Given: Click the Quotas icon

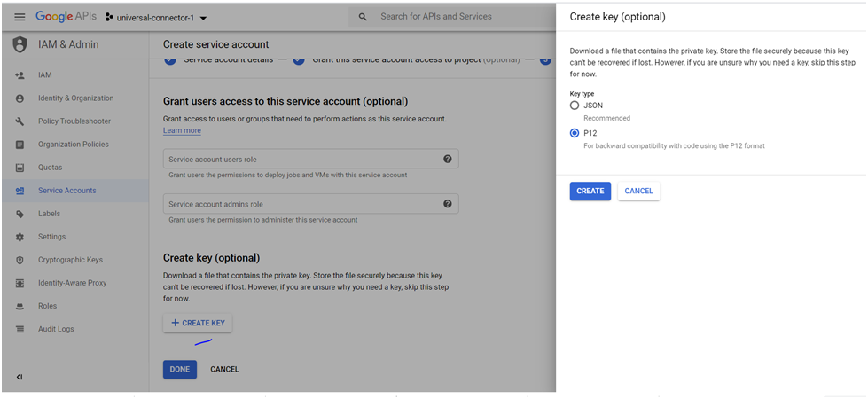Looking at the screenshot, I should (x=20, y=168).
